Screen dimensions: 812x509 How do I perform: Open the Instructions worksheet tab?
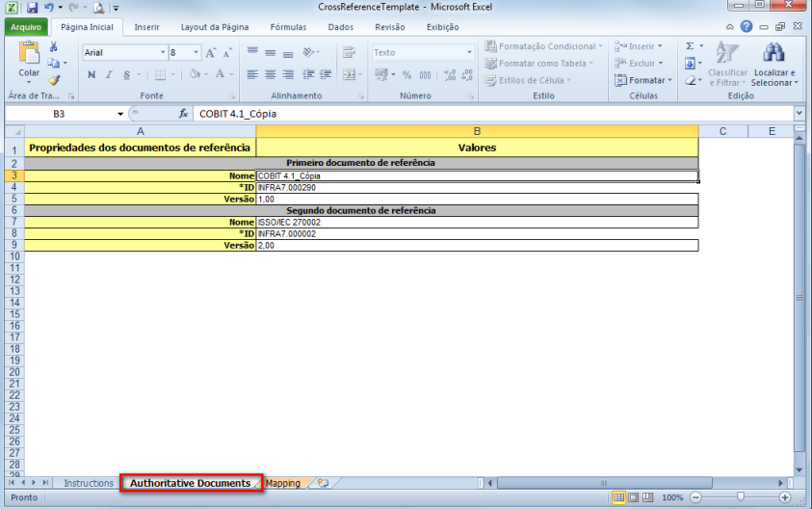tap(89, 483)
